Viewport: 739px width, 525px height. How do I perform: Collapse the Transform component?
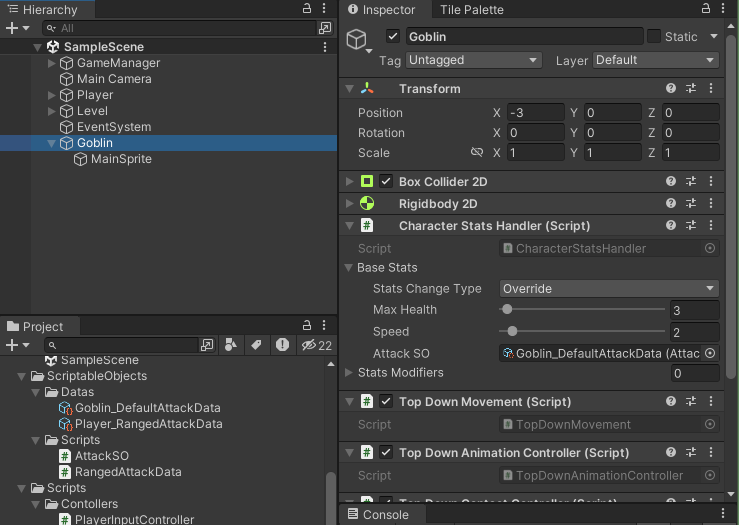click(x=350, y=89)
